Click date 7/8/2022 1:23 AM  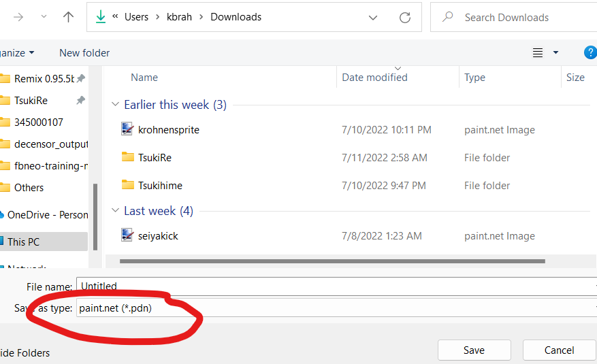pyautogui.click(x=381, y=236)
